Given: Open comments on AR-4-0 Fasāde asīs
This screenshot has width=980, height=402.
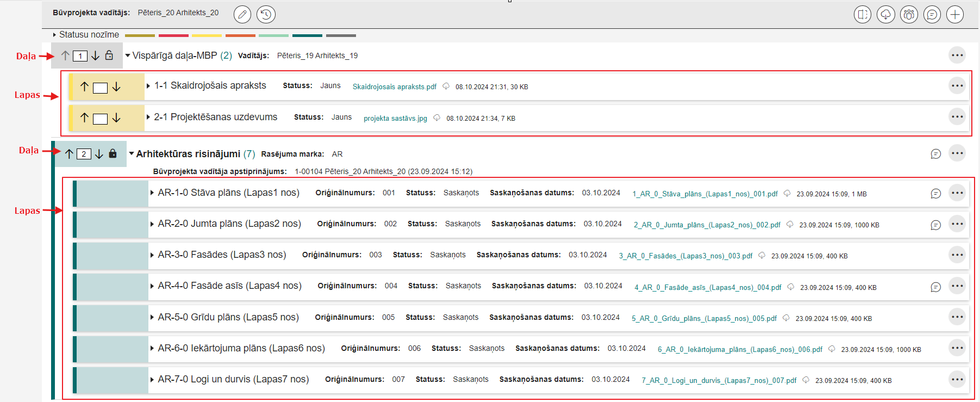Looking at the screenshot, I should tap(935, 287).
